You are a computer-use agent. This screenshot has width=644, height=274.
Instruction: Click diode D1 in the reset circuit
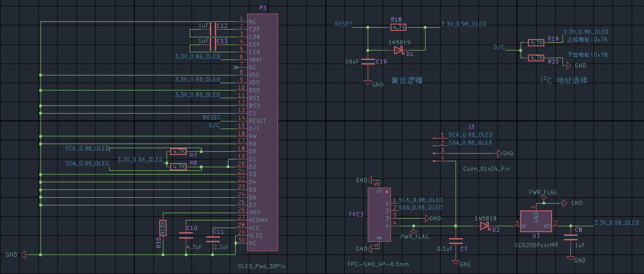[x=399, y=50]
